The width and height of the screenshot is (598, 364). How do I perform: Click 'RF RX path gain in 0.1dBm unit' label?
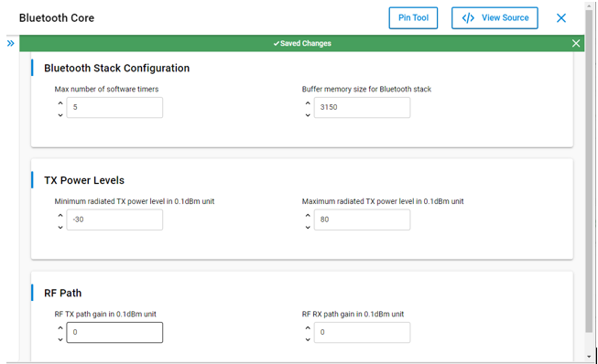(353, 314)
